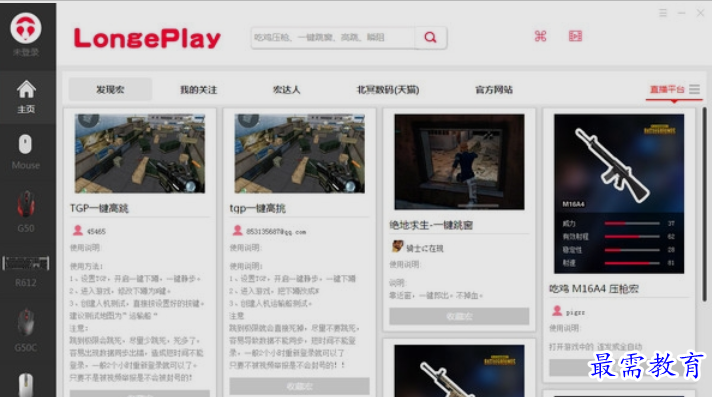Click user icon beside 853135687@qq.com
This screenshot has width=712, height=397.
tap(237, 230)
